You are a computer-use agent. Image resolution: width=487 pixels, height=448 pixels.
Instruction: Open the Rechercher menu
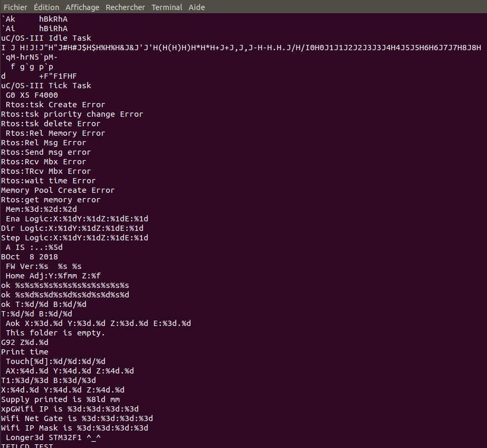[125, 7]
